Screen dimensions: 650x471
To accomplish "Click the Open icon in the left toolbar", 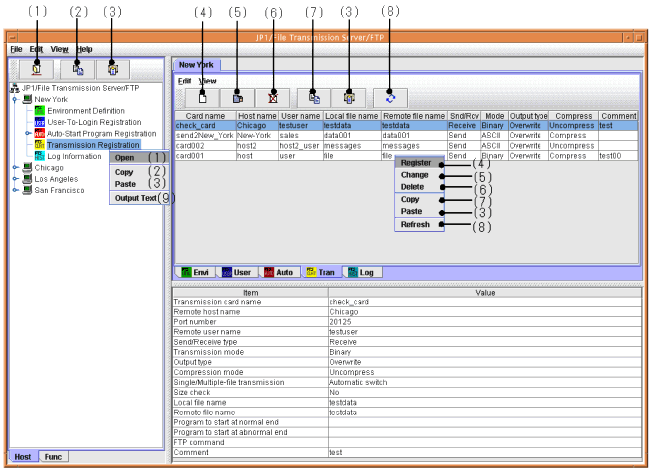I will coord(35,69).
